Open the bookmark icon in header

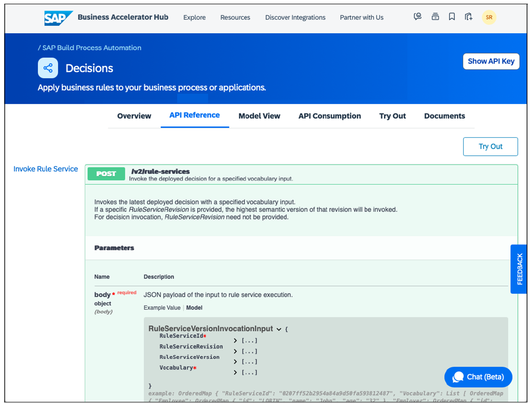(x=451, y=17)
